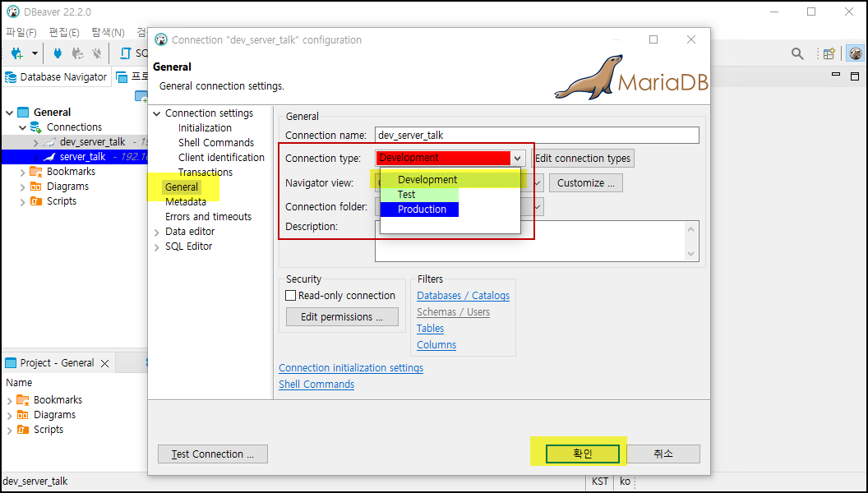868x493 pixels.
Task: Click the Edit permissions ... button
Action: tap(342, 317)
